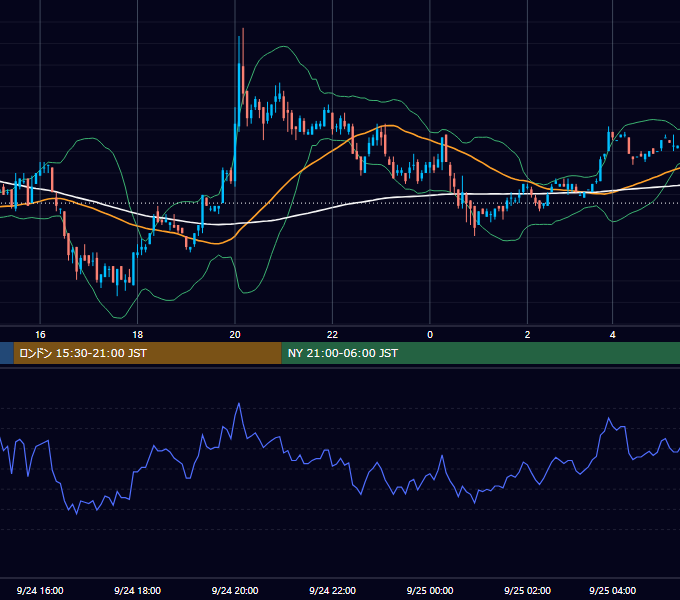Image resolution: width=680 pixels, height=600 pixels.
Task: Click the hour 20 axis label
Action: click(235, 334)
